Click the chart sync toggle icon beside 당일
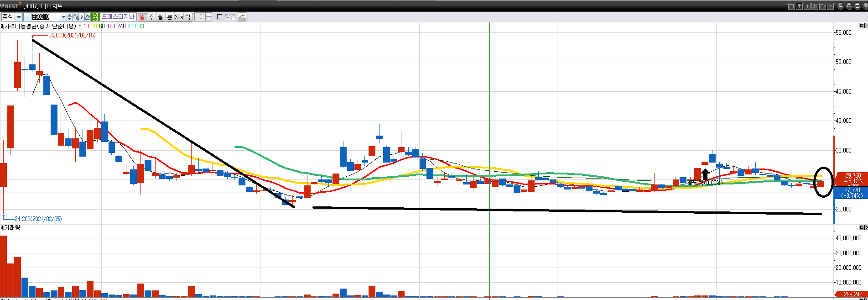Image resolution: width=868 pixels, height=300 pixels. 242,17
